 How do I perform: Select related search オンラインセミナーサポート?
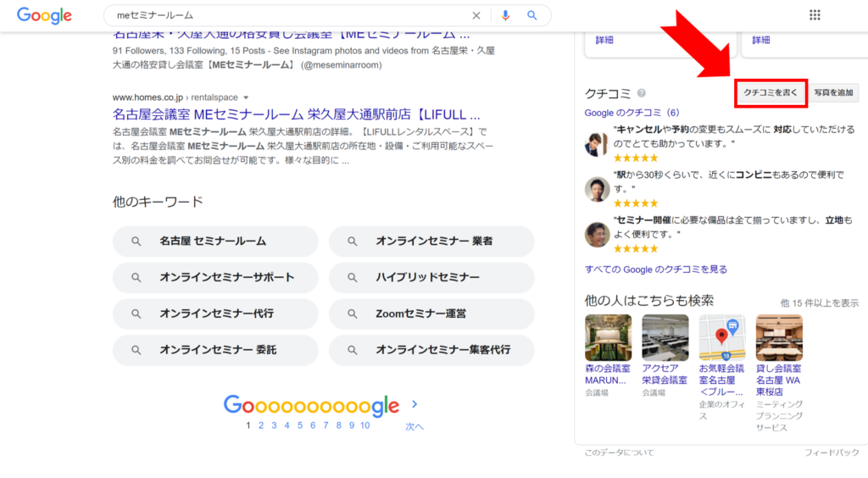[215, 278]
